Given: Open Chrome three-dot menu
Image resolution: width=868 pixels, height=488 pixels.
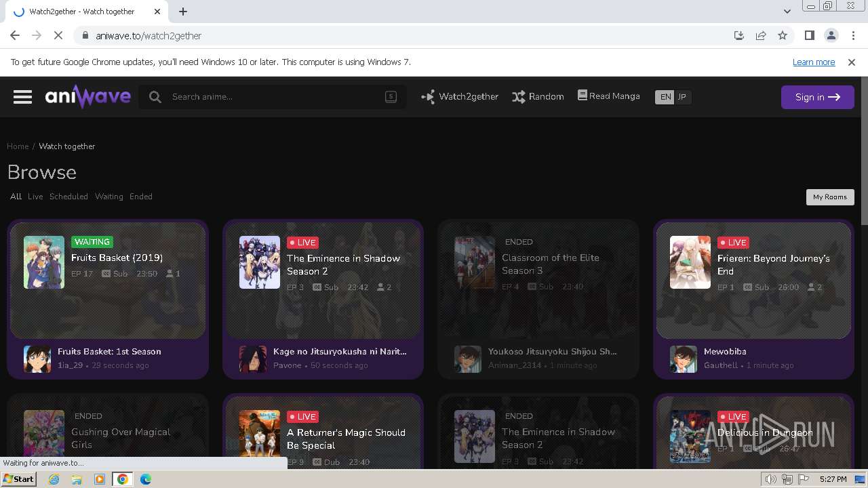Looking at the screenshot, I should coord(852,36).
